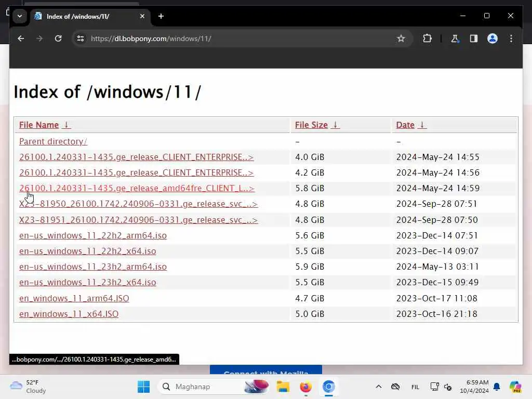Viewport: 532px width, 399px height.
Task: Download en_windows_11_arm64.ISO
Action: [x=74, y=298]
